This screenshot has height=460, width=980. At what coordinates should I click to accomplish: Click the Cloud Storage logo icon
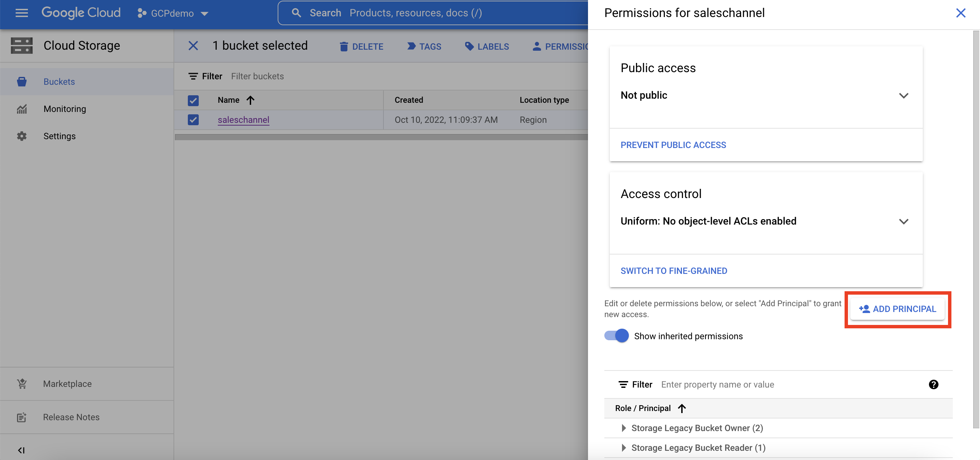[22, 45]
